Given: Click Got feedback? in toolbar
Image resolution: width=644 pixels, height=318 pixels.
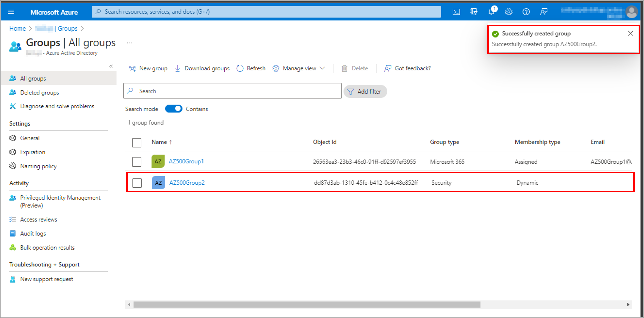Looking at the screenshot, I should 407,68.
